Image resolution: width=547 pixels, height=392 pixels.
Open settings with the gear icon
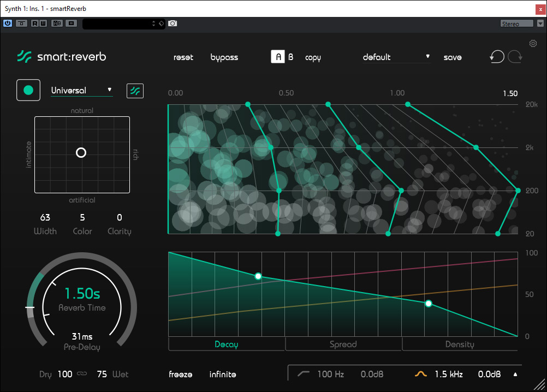pos(533,44)
